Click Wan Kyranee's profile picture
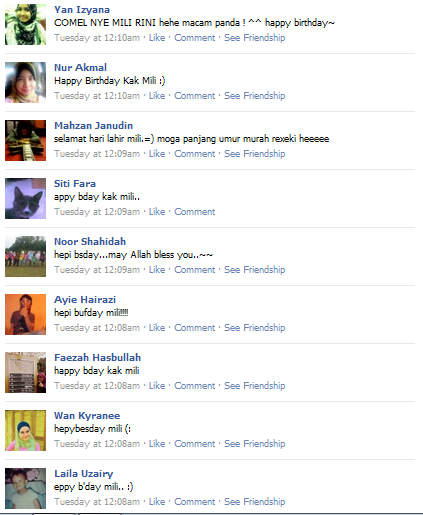Screen dimensions: 423x515 25,430
